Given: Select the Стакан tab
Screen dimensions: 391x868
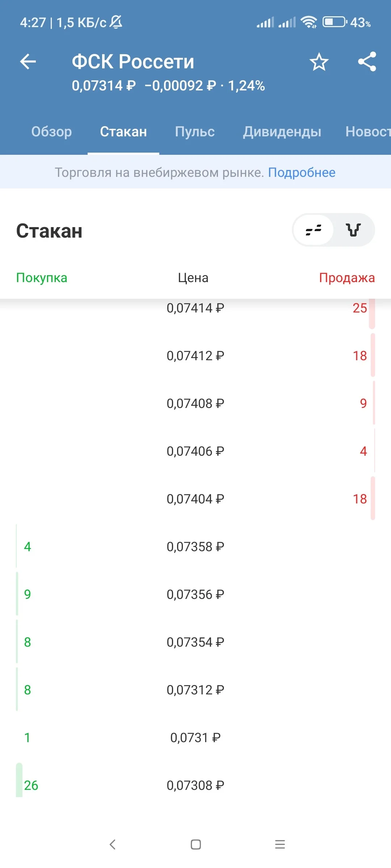Looking at the screenshot, I should [123, 132].
